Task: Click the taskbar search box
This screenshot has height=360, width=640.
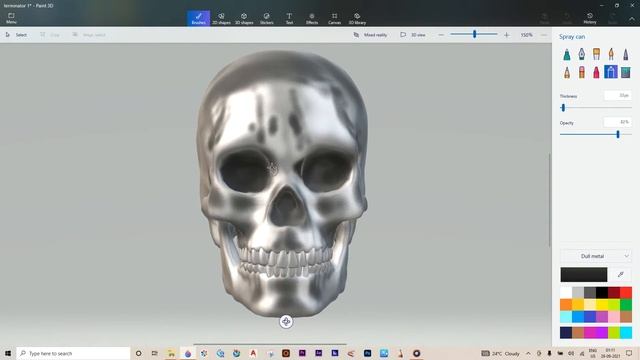Action: click(x=73, y=353)
